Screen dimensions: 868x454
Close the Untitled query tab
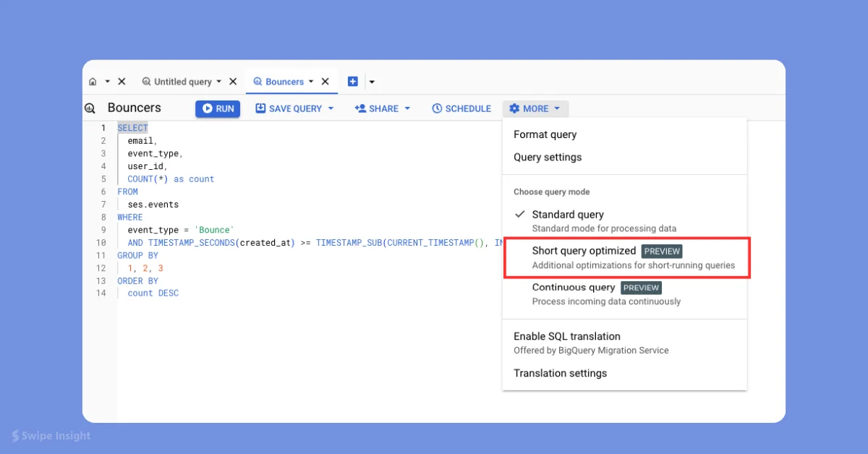tap(233, 82)
